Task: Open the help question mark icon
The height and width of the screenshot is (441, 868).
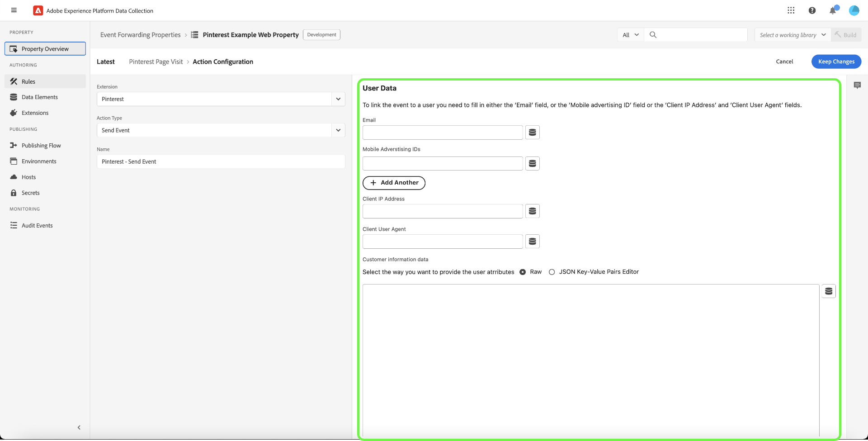Action: [812, 10]
